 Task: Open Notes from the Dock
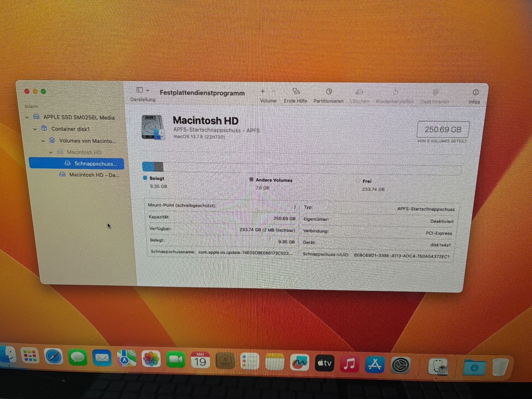coord(275,362)
